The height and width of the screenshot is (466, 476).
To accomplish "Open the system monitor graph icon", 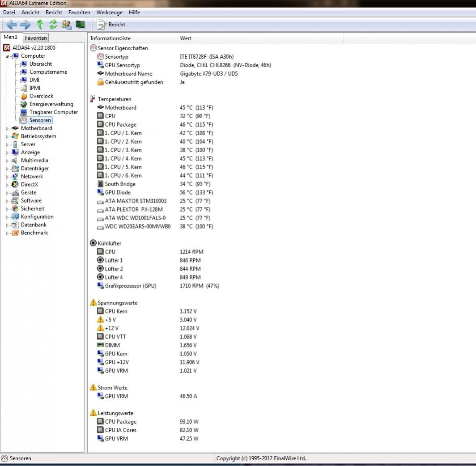I will (81, 25).
